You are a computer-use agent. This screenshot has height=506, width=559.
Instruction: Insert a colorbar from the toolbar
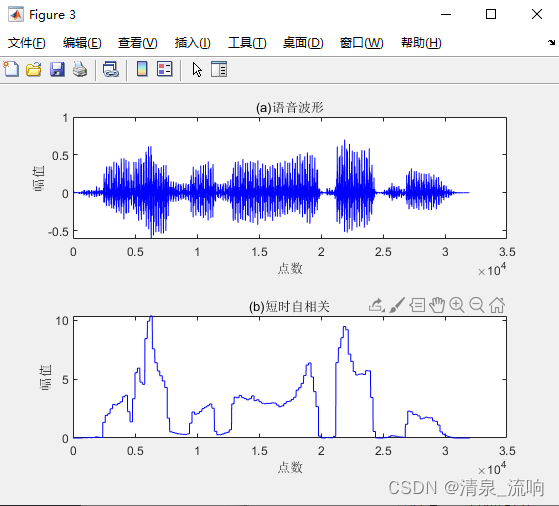click(142, 69)
